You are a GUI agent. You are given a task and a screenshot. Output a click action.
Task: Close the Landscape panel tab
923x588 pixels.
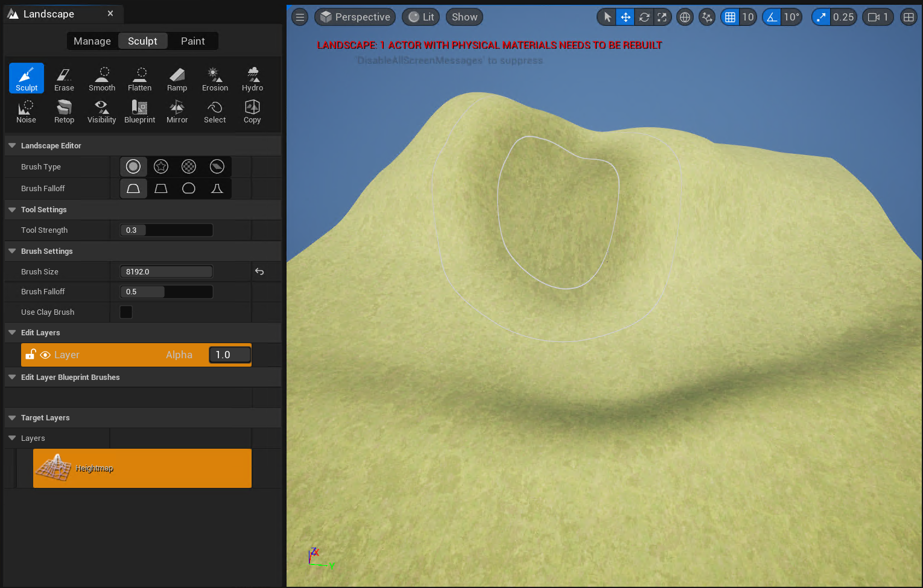tap(110, 13)
